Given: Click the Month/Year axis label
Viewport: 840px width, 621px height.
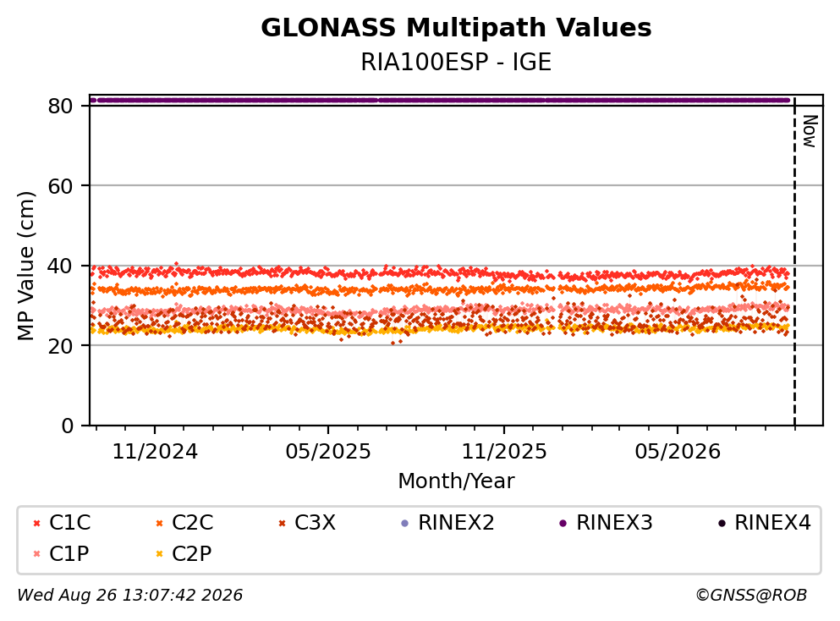Looking at the screenshot, I should (456, 481).
